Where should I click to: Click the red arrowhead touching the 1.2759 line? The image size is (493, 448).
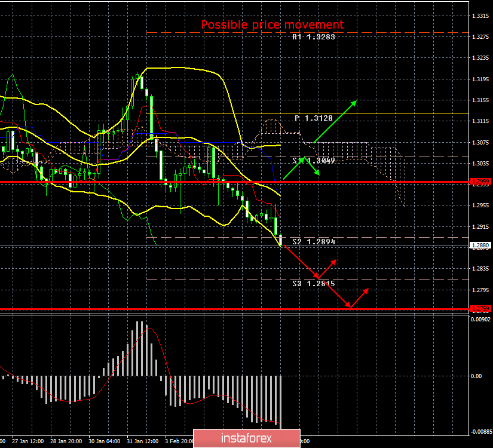tap(350, 307)
